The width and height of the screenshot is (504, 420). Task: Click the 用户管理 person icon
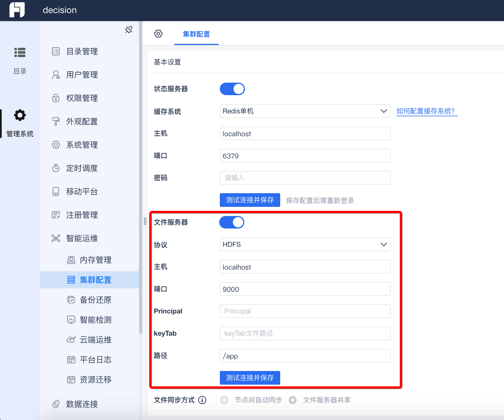click(56, 75)
